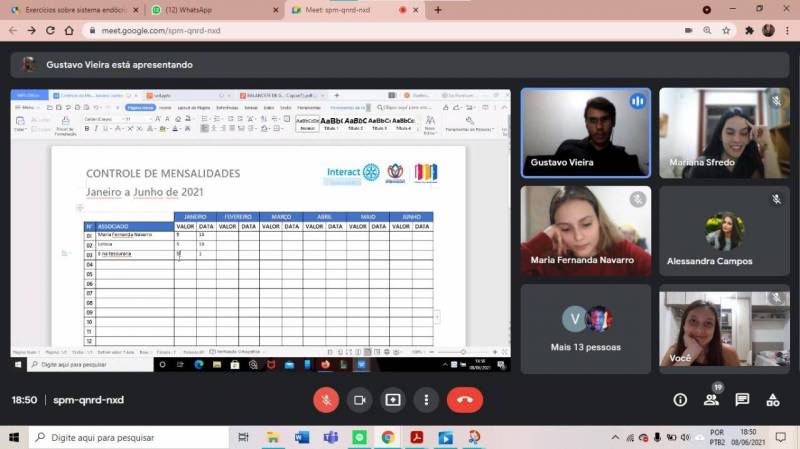This screenshot has height=449, width=800.
Task: Click your own Você video tile
Action: tap(724, 329)
